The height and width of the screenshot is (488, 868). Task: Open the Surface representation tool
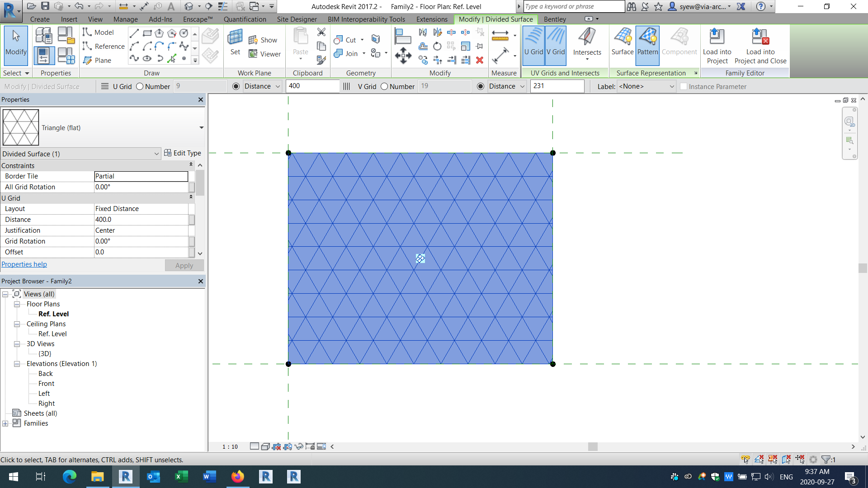point(623,45)
